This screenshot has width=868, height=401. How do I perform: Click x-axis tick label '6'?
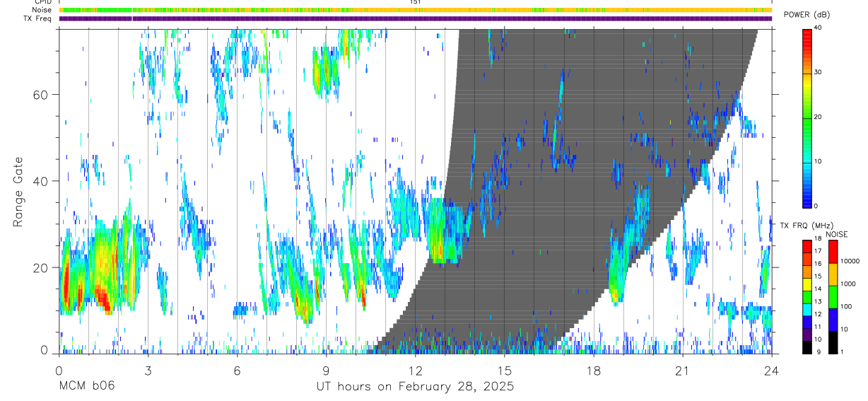(237, 369)
